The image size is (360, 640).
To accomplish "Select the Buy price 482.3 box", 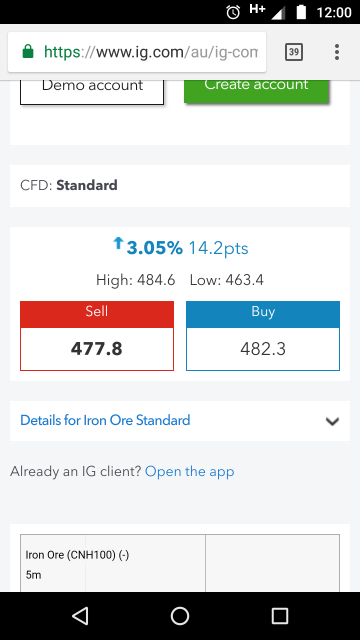I will [x=263, y=349].
